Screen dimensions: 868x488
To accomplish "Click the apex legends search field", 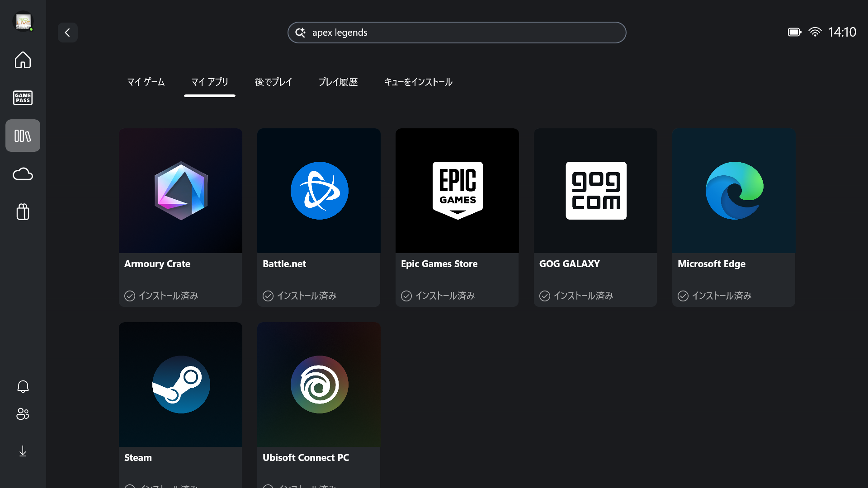I will (457, 32).
